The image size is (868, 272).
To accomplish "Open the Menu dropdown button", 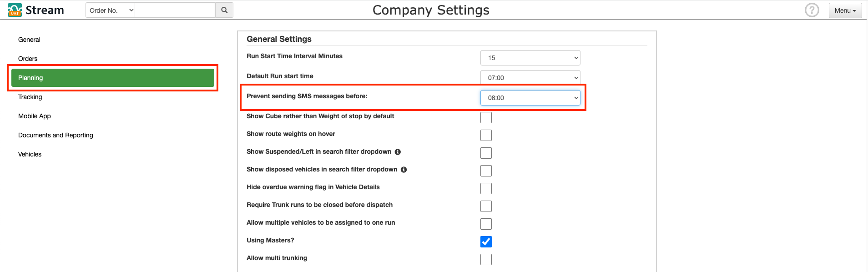I will pos(845,10).
